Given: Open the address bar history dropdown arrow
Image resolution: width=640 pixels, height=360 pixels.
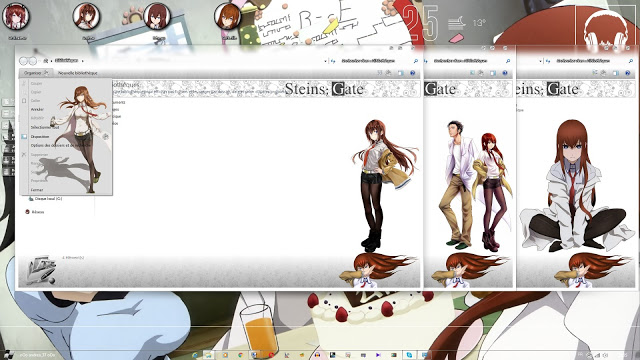Looking at the screenshot, I should coord(325,61).
